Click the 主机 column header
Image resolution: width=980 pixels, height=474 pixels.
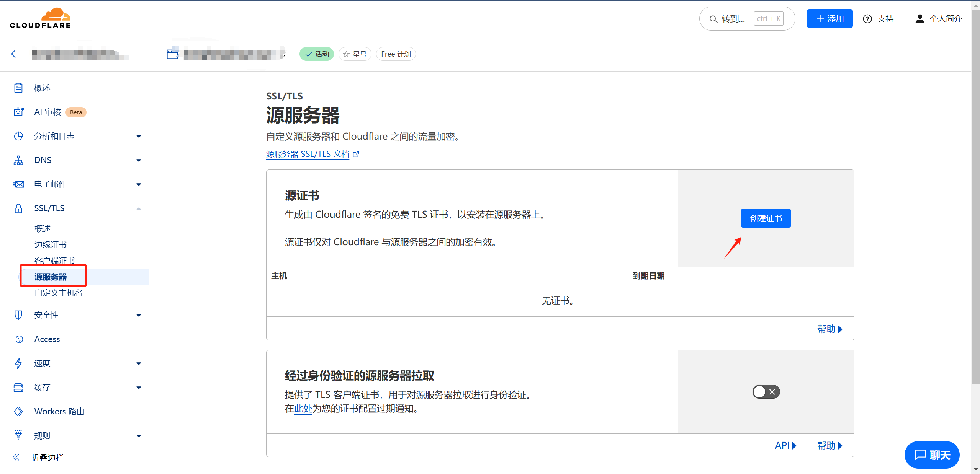point(279,276)
